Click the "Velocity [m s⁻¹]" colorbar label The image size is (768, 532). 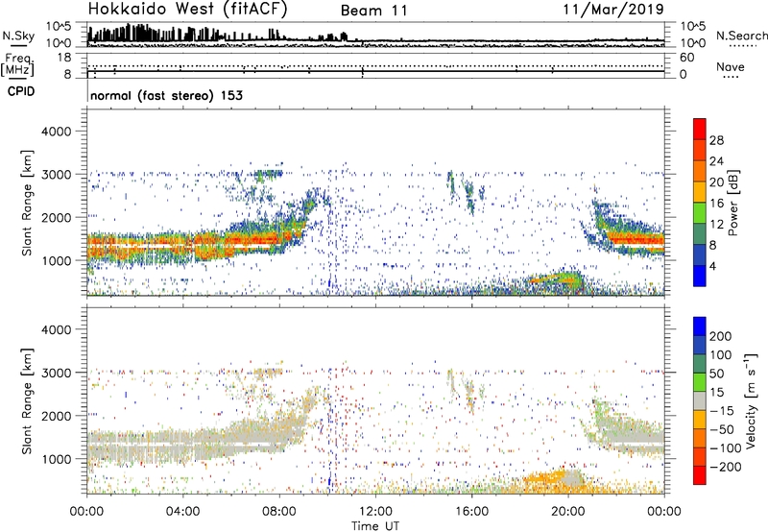751,400
